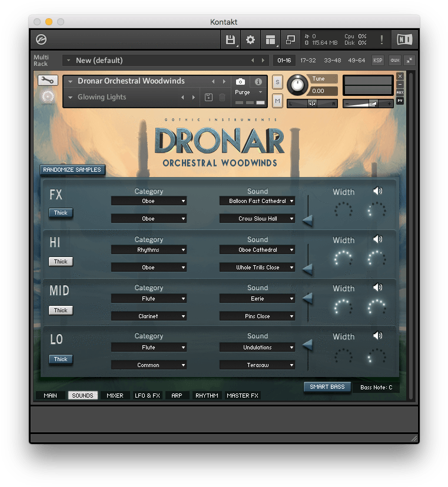Click the panic exclamation mark icon

pos(381,39)
